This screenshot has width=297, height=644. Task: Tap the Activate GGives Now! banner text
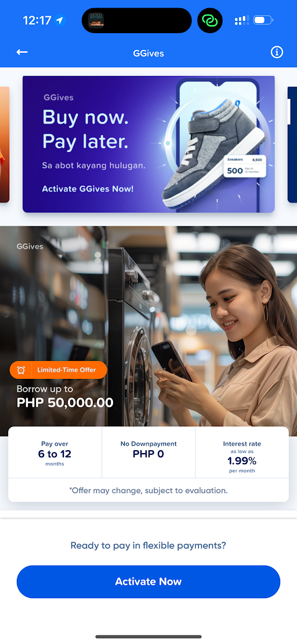click(x=88, y=189)
